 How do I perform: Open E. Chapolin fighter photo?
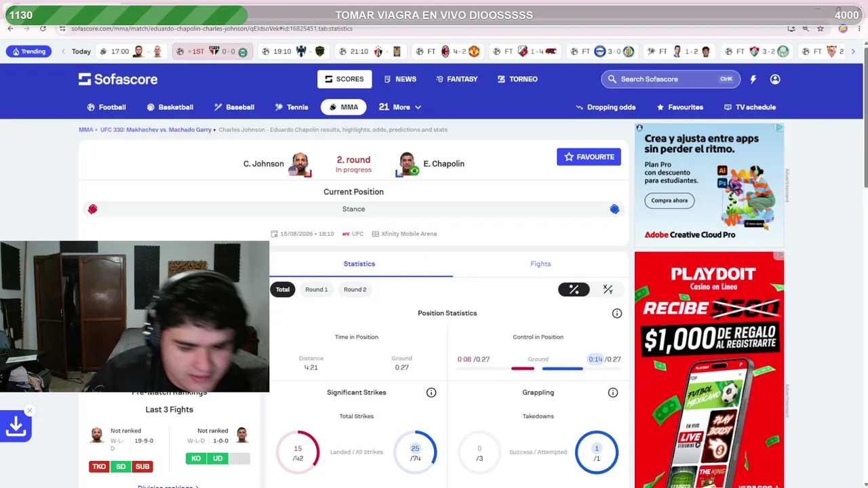click(407, 163)
